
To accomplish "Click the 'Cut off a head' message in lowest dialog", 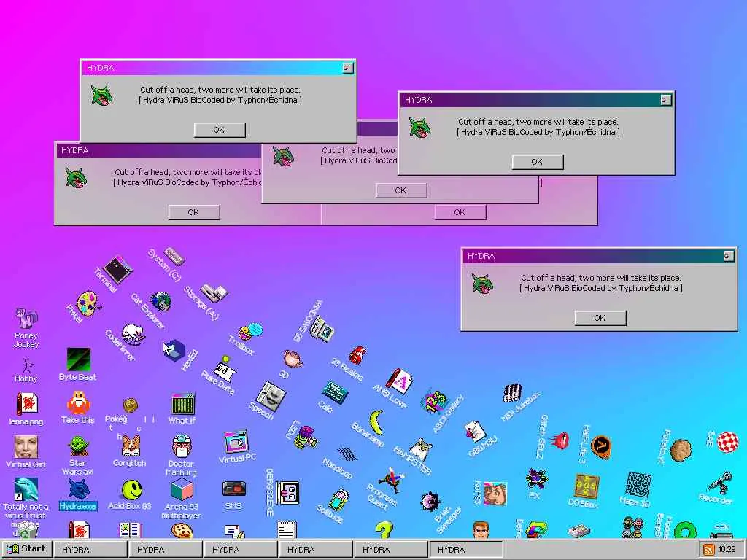I will tap(601, 278).
